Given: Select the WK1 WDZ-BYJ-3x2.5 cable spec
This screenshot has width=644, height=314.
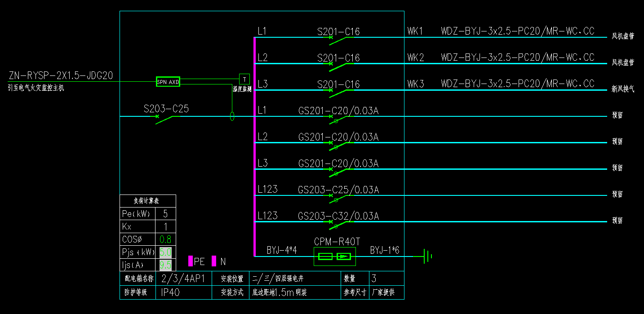Looking at the screenshot, I should tap(518, 31).
